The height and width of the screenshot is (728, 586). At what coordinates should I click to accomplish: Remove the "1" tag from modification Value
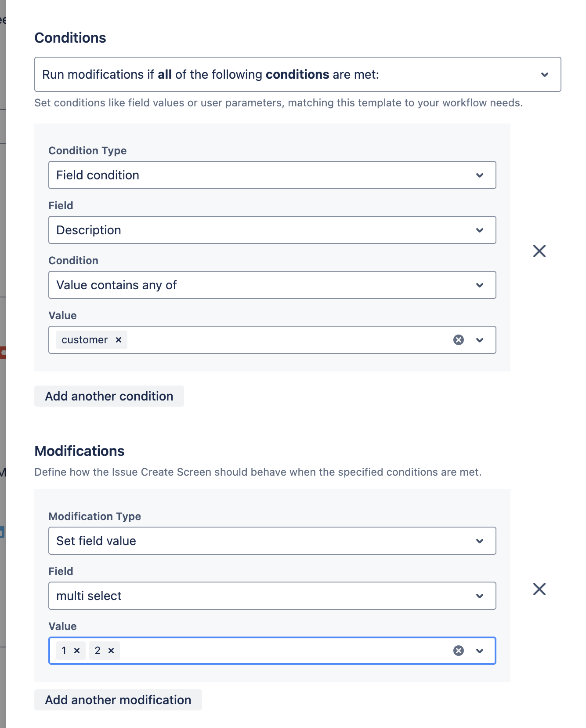click(x=77, y=651)
